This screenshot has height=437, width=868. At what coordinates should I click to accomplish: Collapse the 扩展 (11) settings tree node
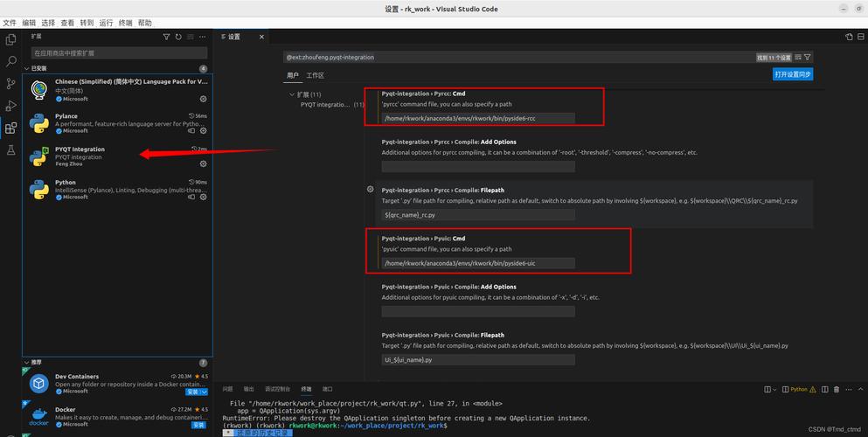pos(292,94)
